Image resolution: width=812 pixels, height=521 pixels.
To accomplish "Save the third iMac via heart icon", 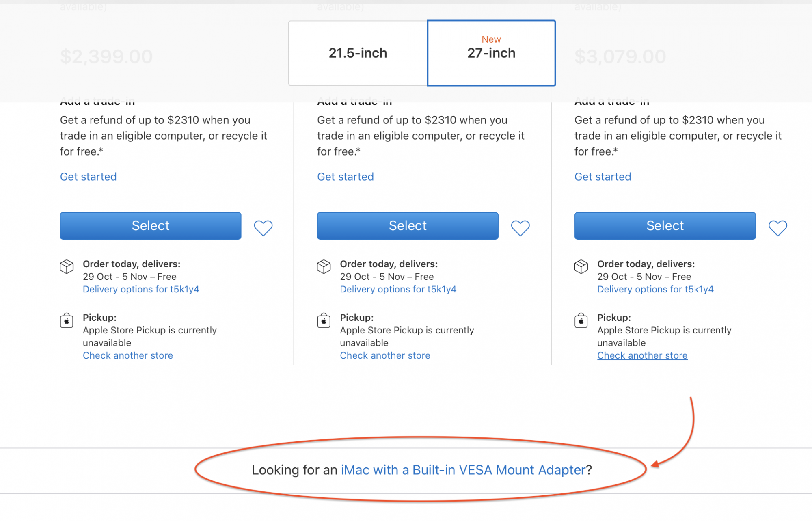I will 777,228.
